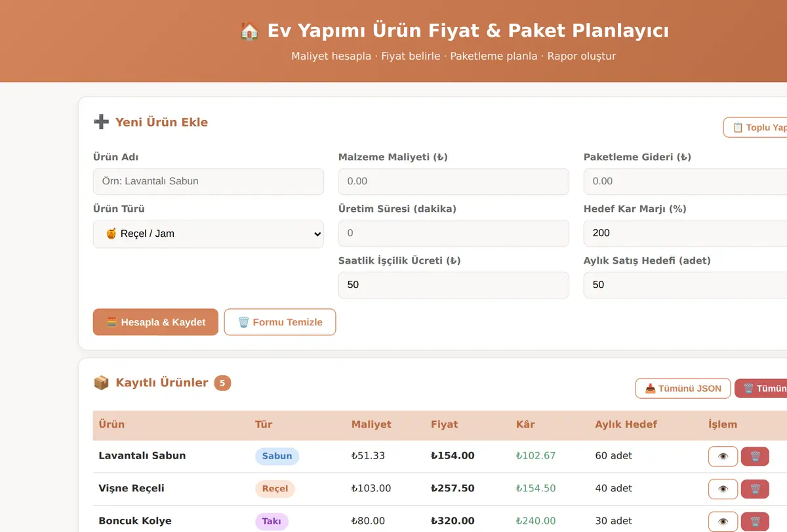Focus Üretim Süresi input field
The width and height of the screenshot is (787, 532).
[454, 233]
